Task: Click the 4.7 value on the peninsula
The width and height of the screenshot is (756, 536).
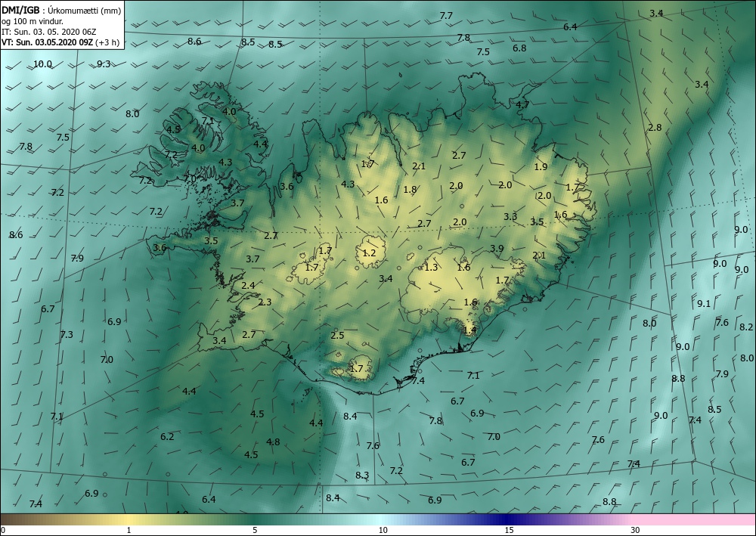Action: click(522, 104)
